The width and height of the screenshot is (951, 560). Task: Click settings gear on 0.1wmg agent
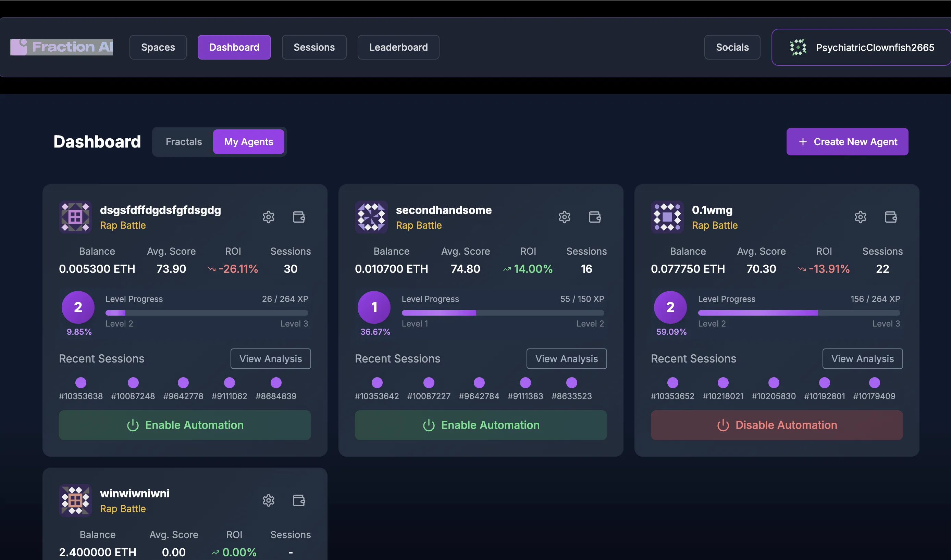pyautogui.click(x=860, y=217)
